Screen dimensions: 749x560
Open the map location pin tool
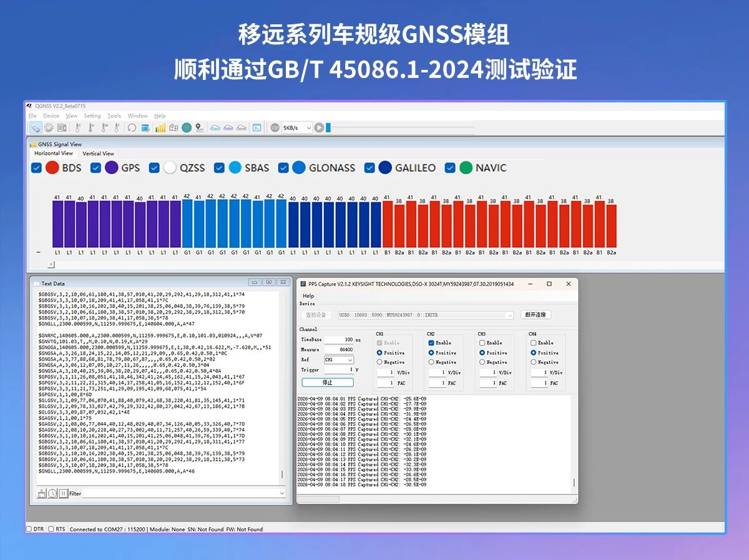[199, 128]
